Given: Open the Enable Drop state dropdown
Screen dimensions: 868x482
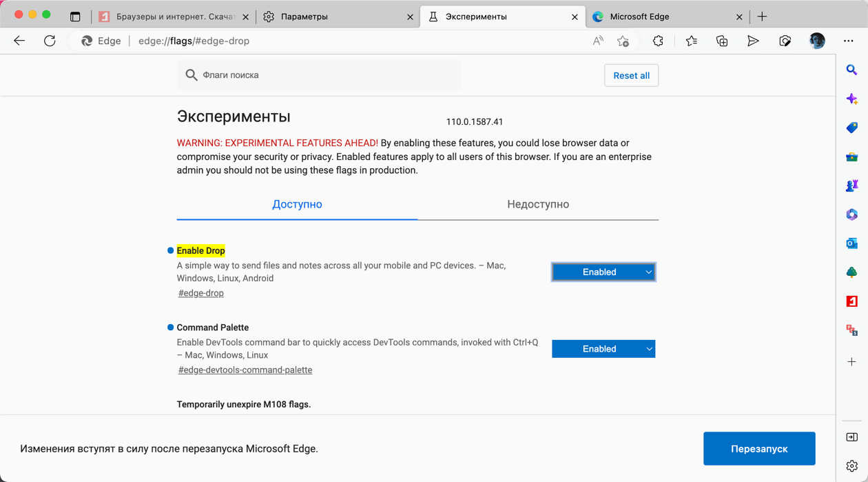Looking at the screenshot, I should (603, 272).
